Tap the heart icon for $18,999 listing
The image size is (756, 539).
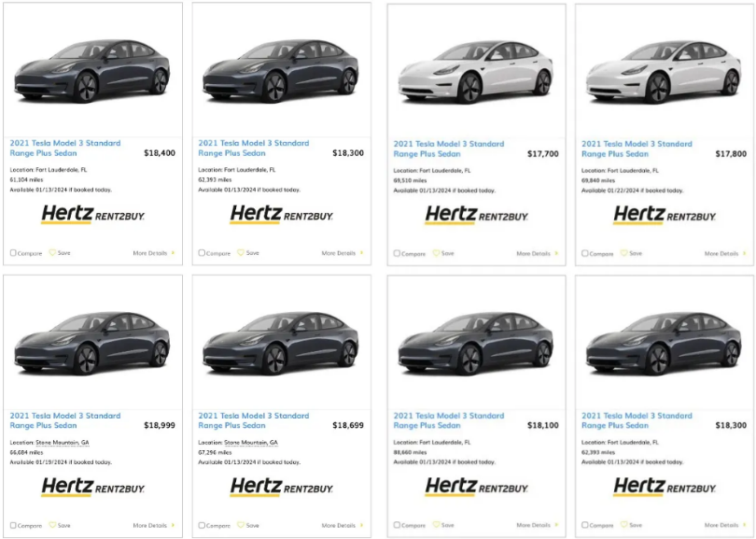coord(52,525)
